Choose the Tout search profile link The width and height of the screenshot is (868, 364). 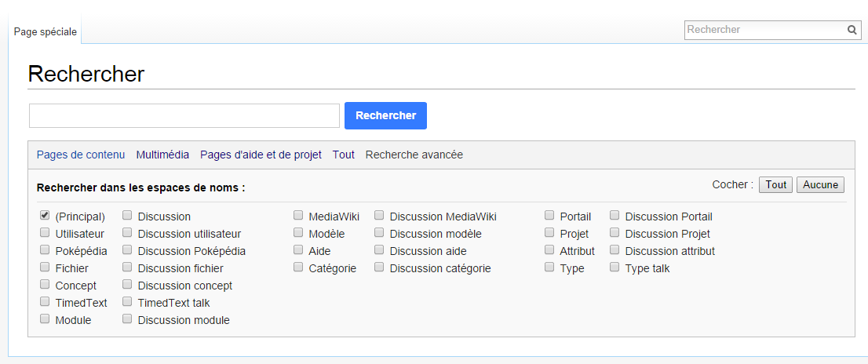coord(343,155)
